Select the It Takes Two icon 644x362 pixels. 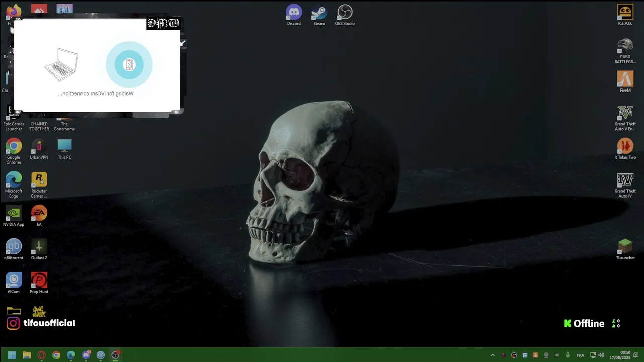[x=625, y=149]
